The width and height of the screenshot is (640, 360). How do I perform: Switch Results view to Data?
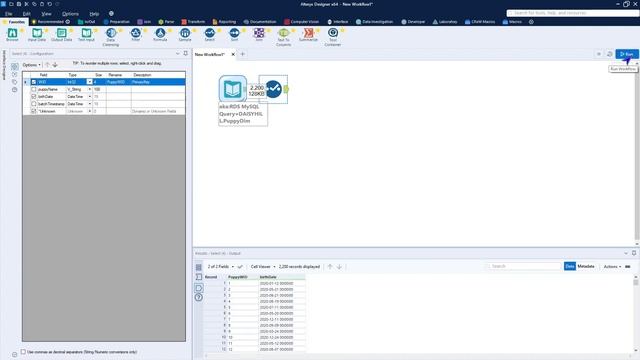point(570,266)
